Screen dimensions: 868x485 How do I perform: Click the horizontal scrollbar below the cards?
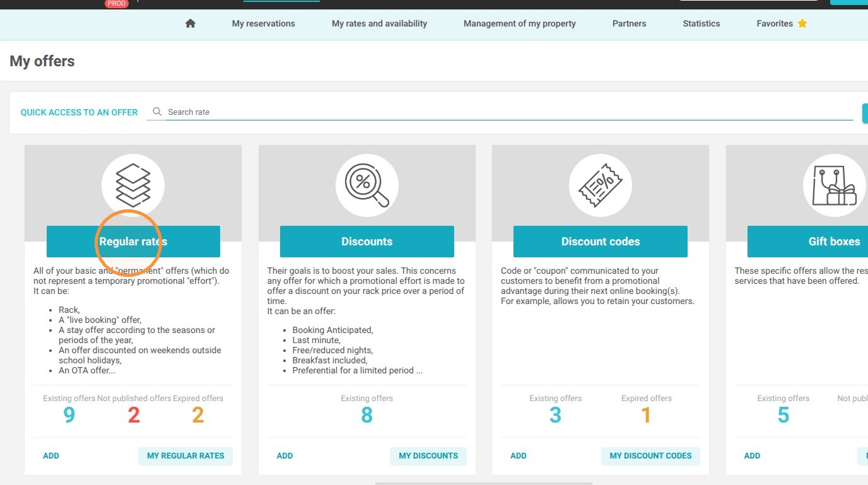coord(483,483)
